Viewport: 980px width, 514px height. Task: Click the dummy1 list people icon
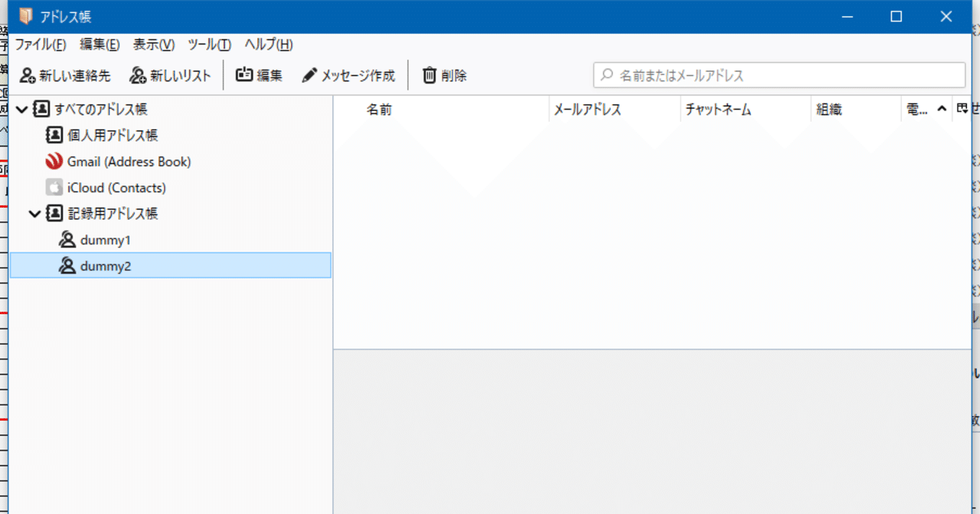click(67, 240)
